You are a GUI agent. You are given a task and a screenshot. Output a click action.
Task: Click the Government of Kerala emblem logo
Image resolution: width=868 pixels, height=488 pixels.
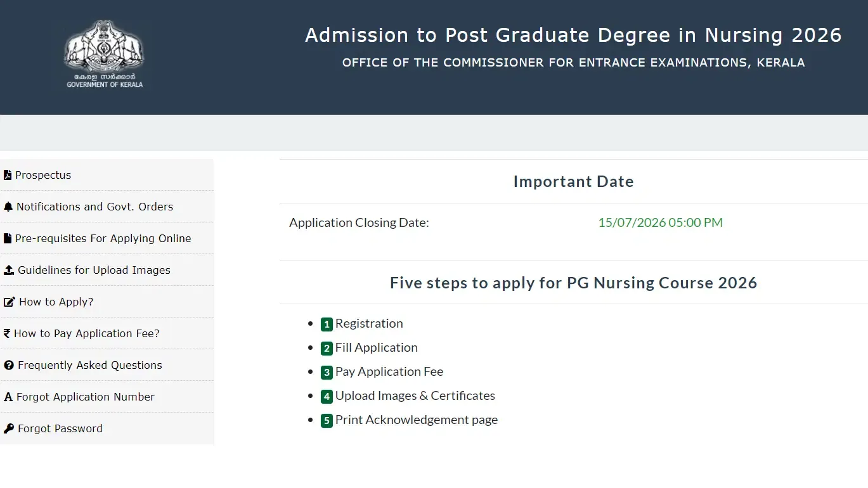coord(105,54)
